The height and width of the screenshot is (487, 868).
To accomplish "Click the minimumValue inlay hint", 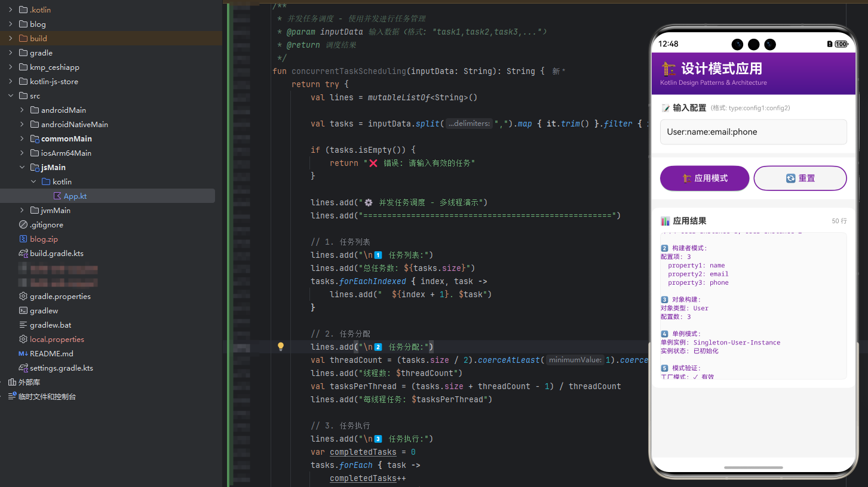I will tap(576, 360).
